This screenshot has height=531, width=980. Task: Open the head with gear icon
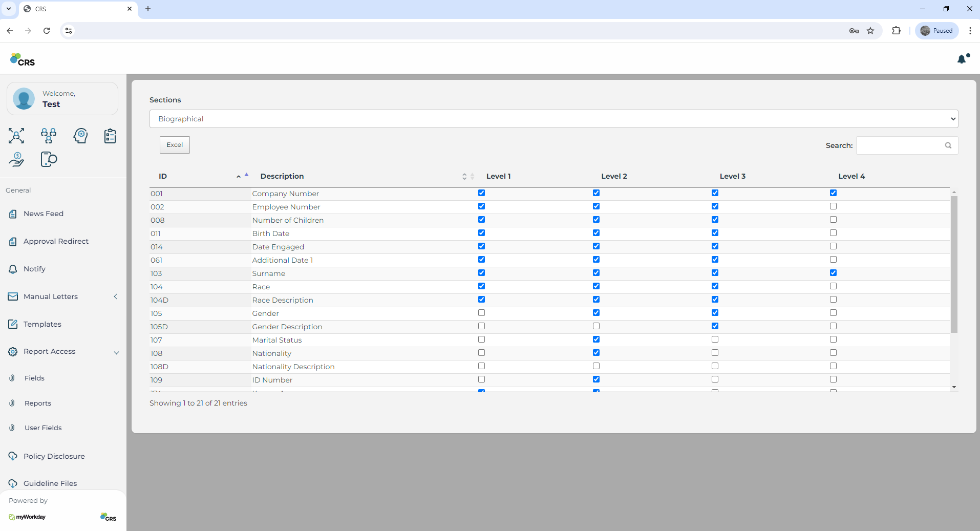80,136
